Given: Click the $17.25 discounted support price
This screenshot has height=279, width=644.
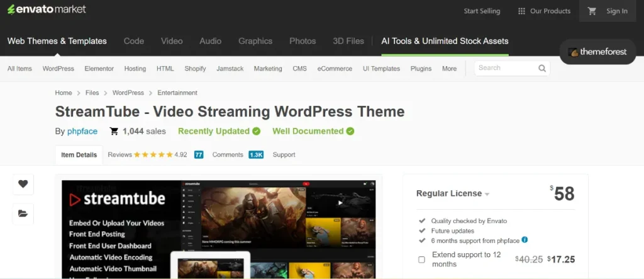Looking at the screenshot, I should (x=561, y=259).
